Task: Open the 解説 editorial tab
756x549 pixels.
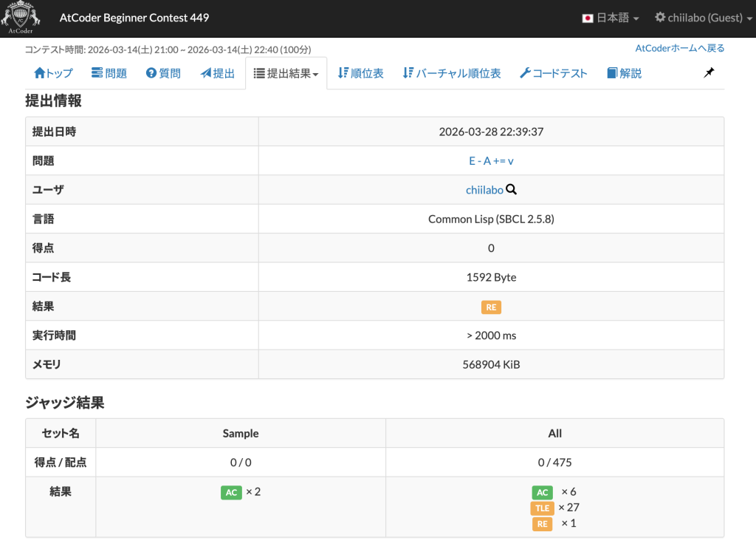Action: click(625, 73)
